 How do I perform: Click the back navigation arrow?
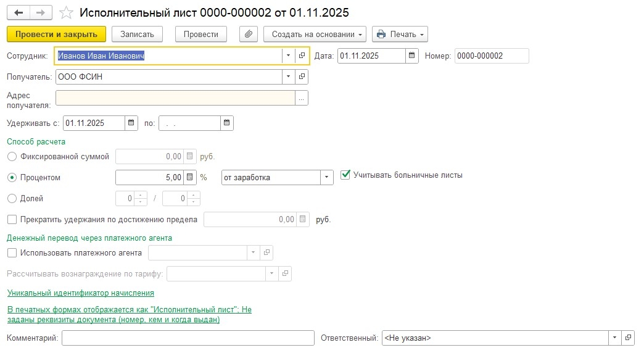tap(19, 12)
